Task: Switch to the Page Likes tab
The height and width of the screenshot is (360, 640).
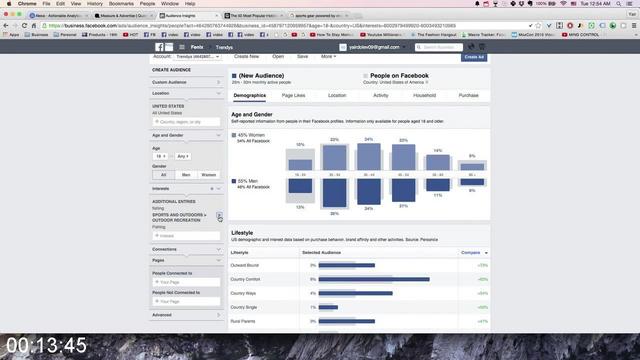Action: [x=293, y=96]
